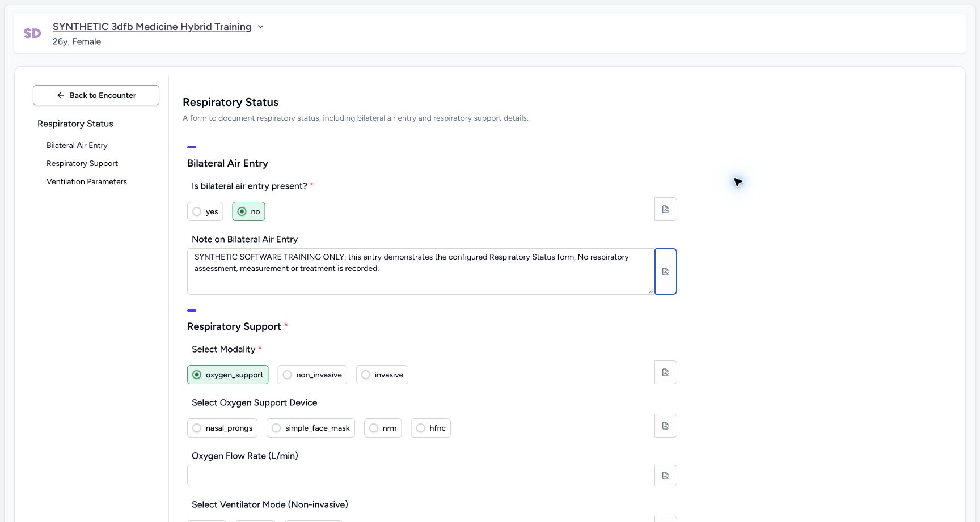Go Back to Encounter
The image size is (980, 522).
click(x=96, y=95)
